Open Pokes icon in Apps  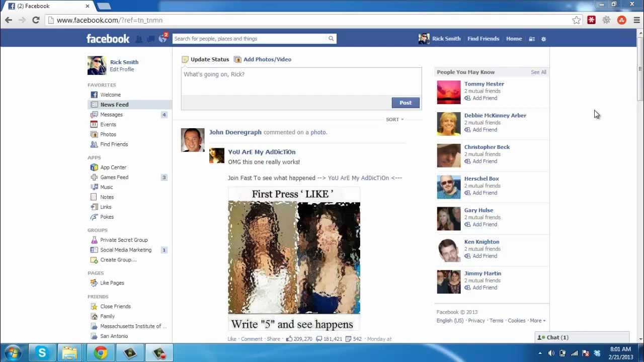tap(94, 217)
